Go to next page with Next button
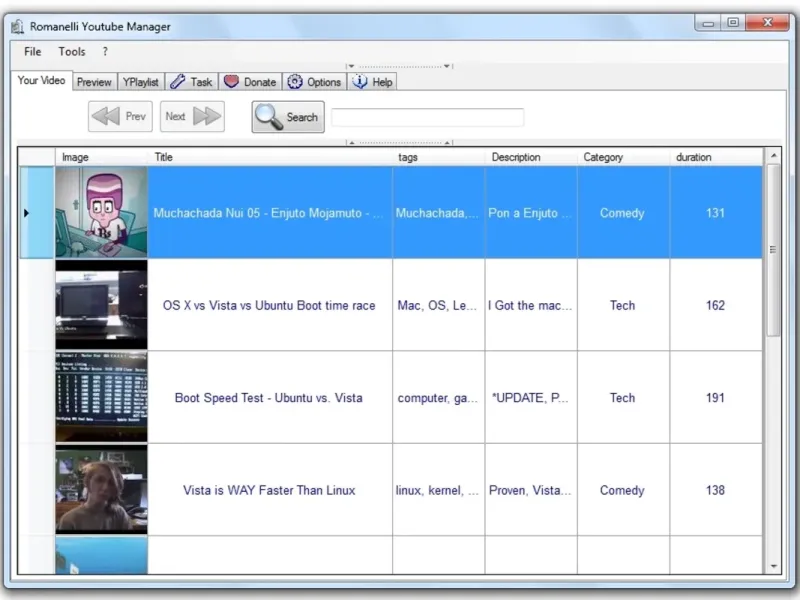Screen dimensions: 800x600 pyautogui.click(x=192, y=116)
